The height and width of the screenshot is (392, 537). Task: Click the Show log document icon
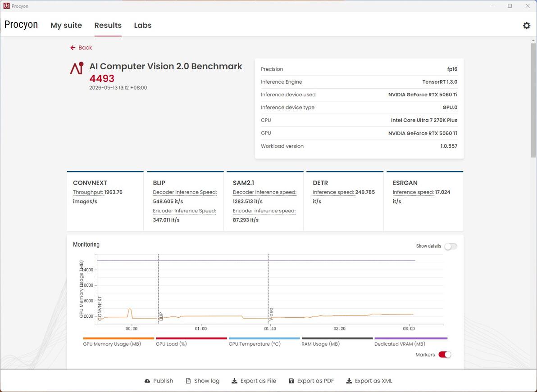pyautogui.click(x=188, y=381)
